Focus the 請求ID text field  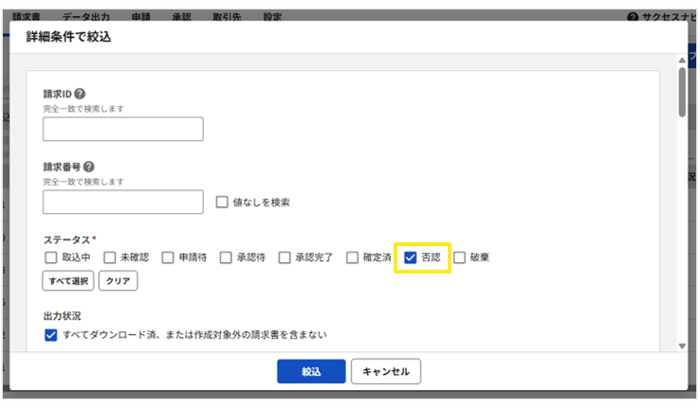point(123,129)
